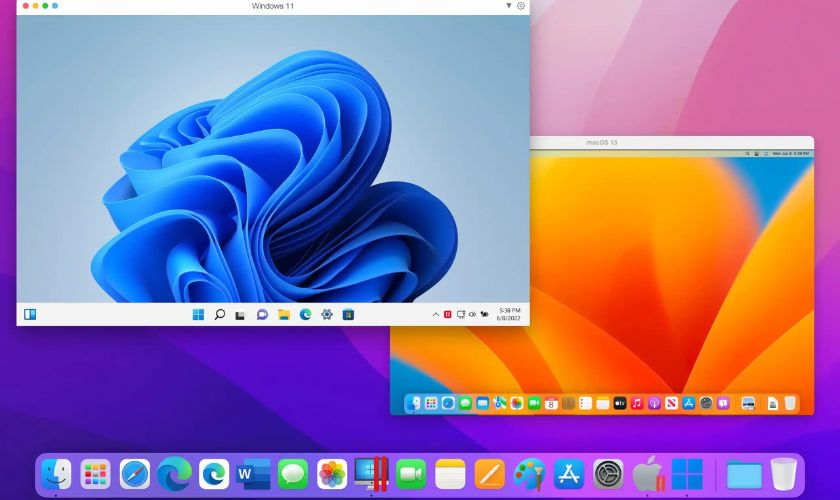Open Photos in the main Mac dock

332,474
